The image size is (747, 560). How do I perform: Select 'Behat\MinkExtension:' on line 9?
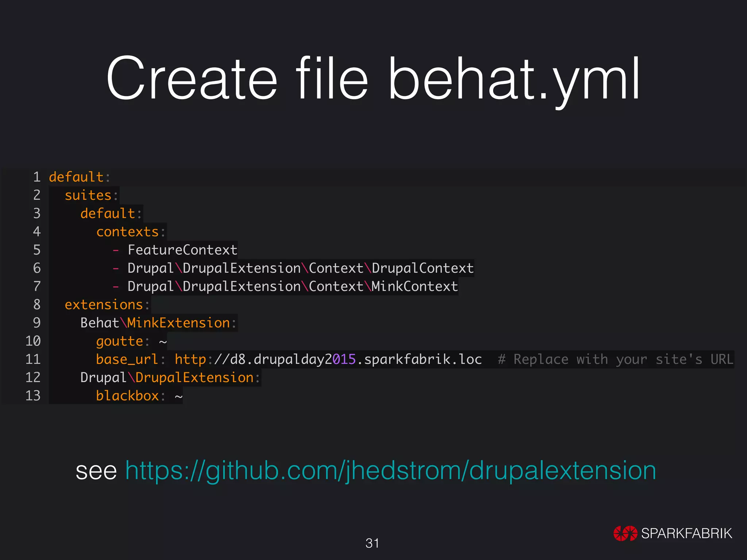(158, 323)
